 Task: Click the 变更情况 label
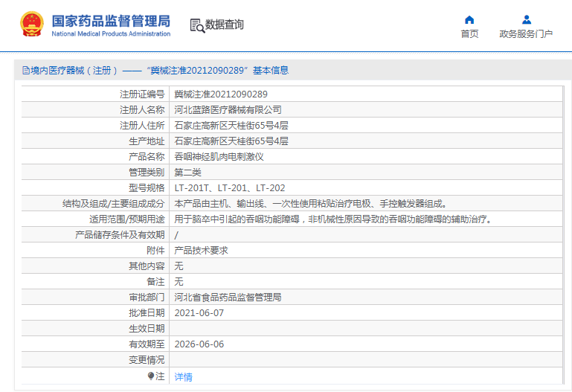(x=147, y=360)
